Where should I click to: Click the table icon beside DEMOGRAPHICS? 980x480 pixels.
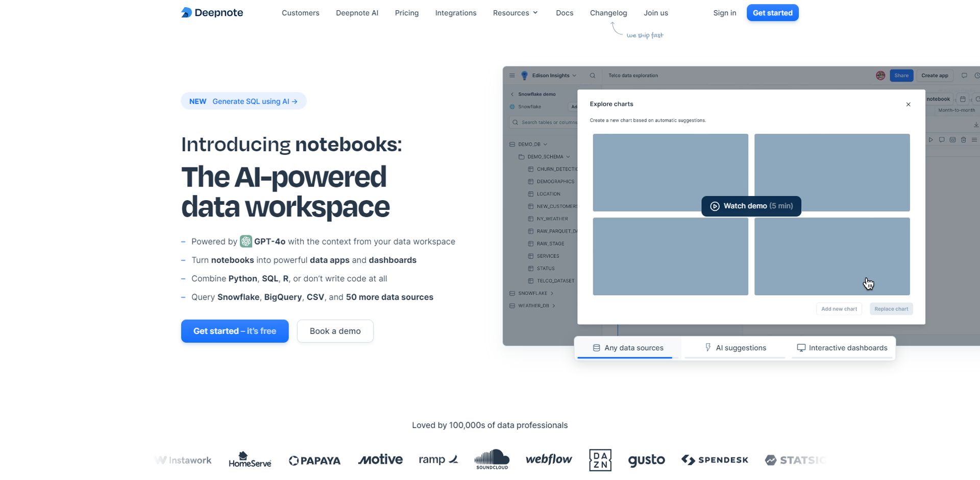pyautogui.click(x=531, y=182)
